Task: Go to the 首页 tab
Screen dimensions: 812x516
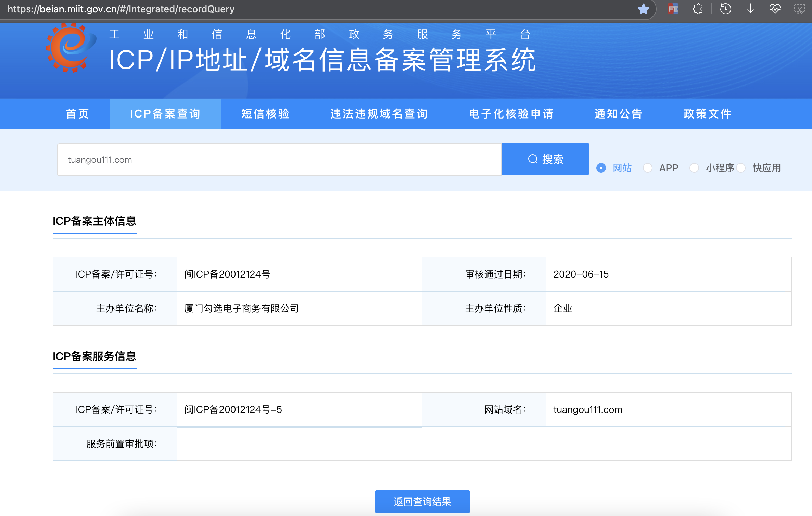Action: pyautogui.click(x=77, y=114)
